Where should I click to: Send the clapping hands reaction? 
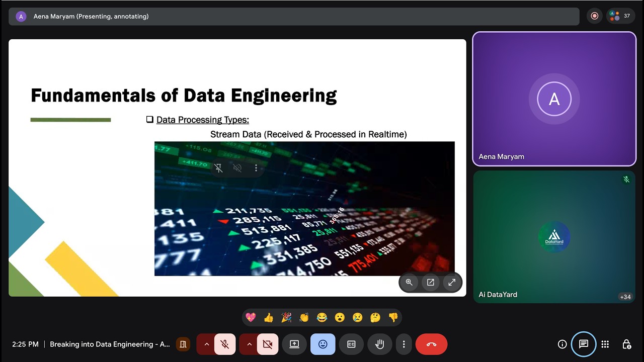(x=304, y=317)
